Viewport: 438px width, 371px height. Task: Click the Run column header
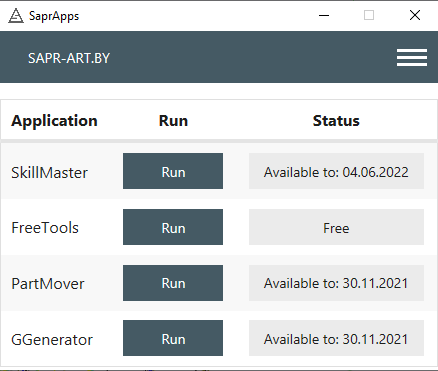(x=173, y=121)
